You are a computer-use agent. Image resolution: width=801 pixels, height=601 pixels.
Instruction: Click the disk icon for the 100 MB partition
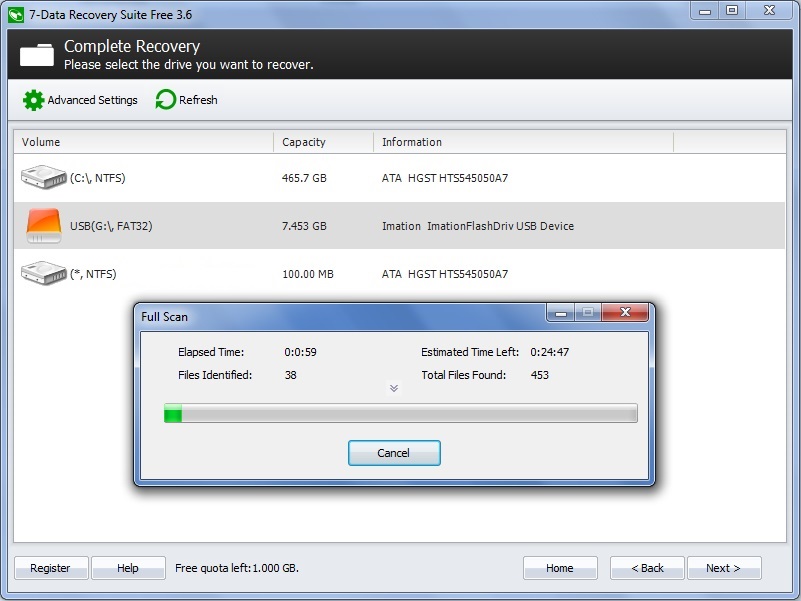click(43, 273)
